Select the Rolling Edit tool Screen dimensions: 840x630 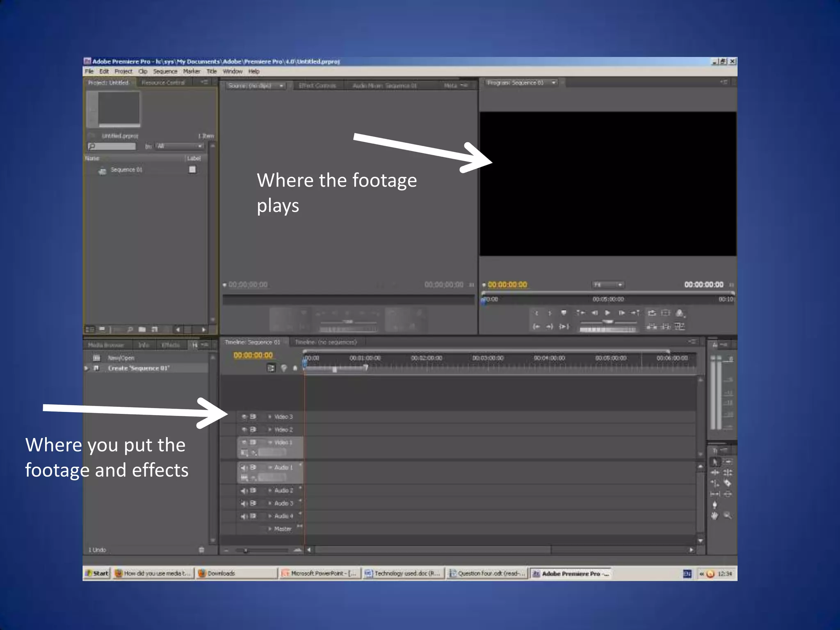tap(728, 472)
